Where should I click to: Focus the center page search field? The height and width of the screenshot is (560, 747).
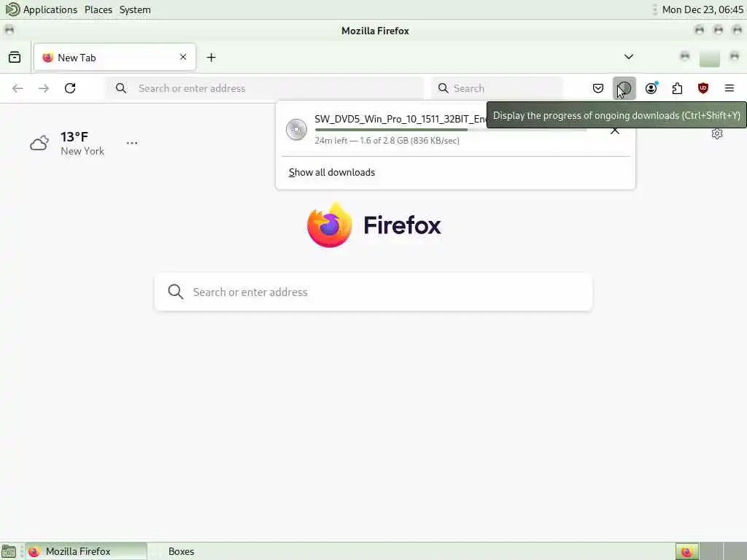(x=373, y=292)
